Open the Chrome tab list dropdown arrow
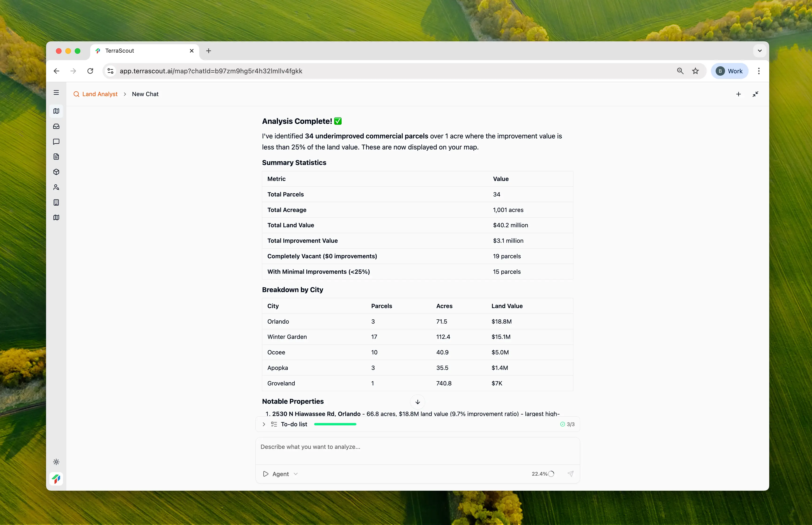This screenshot has height=525, width=812. pyautogui.click(x=760, y=51)
